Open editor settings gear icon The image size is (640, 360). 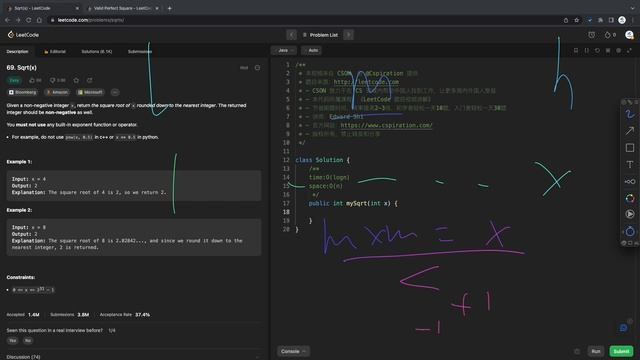(618, 50)
